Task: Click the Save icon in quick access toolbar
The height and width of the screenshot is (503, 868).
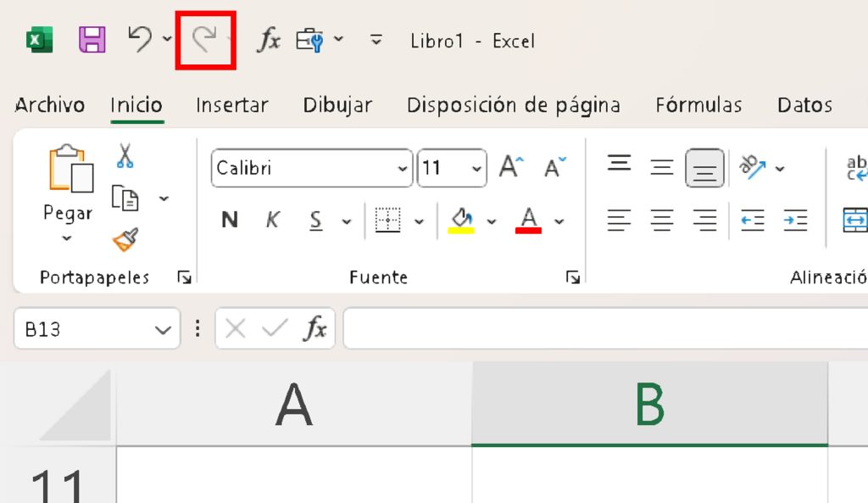Action: point(92,40)
